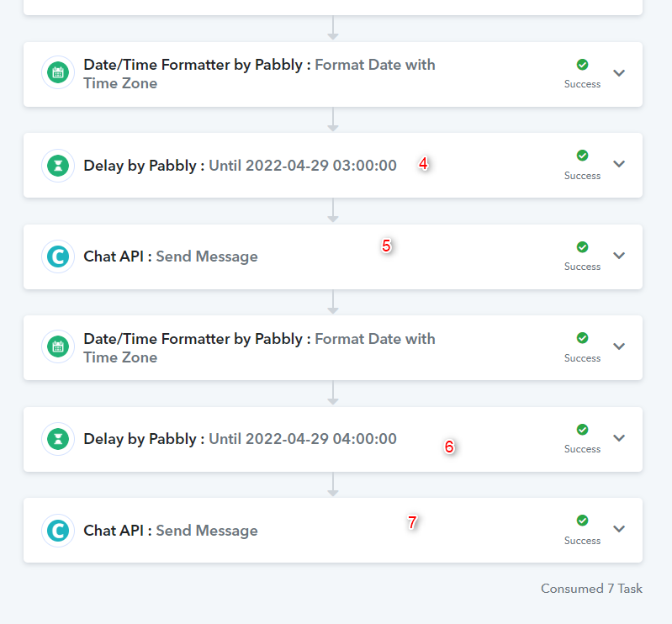The height and width of the screenshot is (624, 672).
Task: Open the first Chat API : Send Message step
Action: [332, 256]
